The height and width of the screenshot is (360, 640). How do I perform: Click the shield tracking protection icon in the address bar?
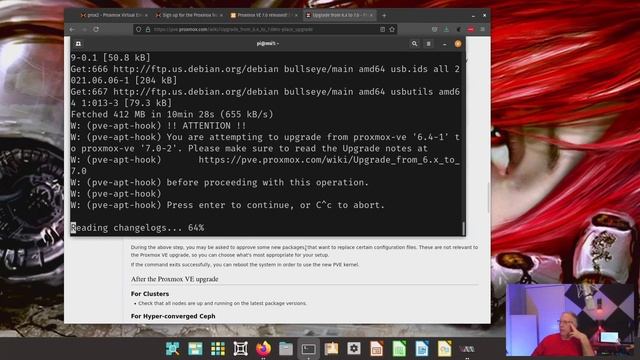139,29
